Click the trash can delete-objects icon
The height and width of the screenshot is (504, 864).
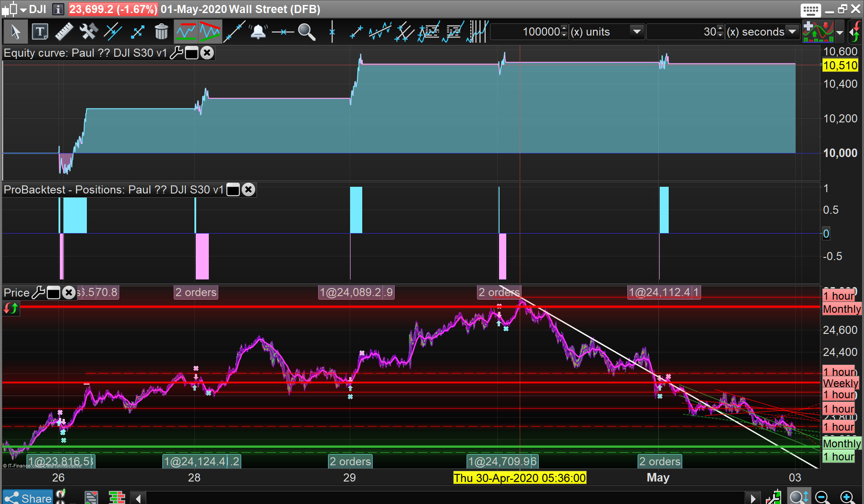(x=161, y=32)
